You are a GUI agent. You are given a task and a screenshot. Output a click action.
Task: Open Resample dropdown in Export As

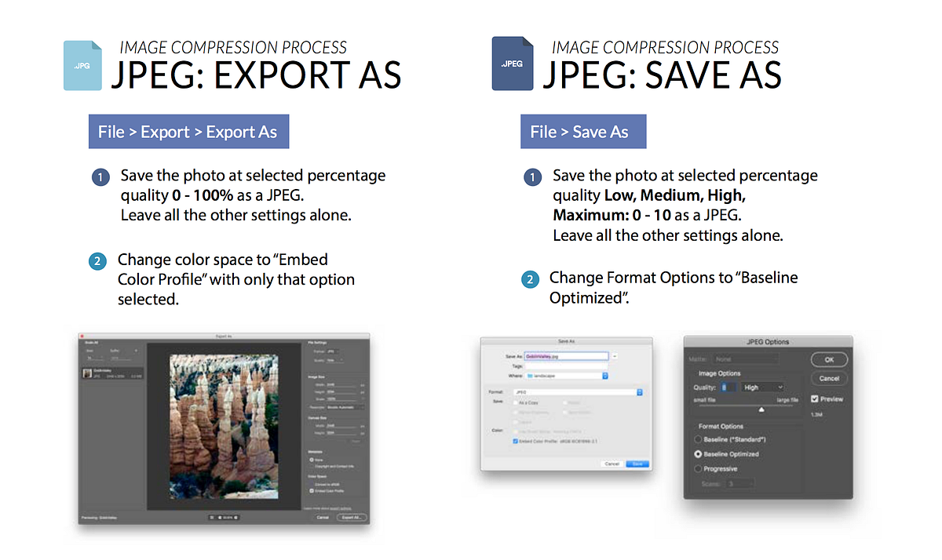pyautogui.click(x=345, y=407)
